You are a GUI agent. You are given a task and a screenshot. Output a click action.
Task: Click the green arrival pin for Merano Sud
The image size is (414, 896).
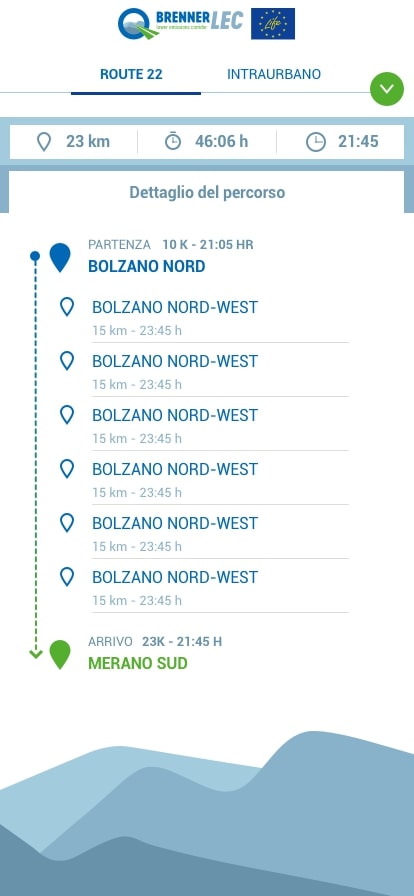pos(59,655)
